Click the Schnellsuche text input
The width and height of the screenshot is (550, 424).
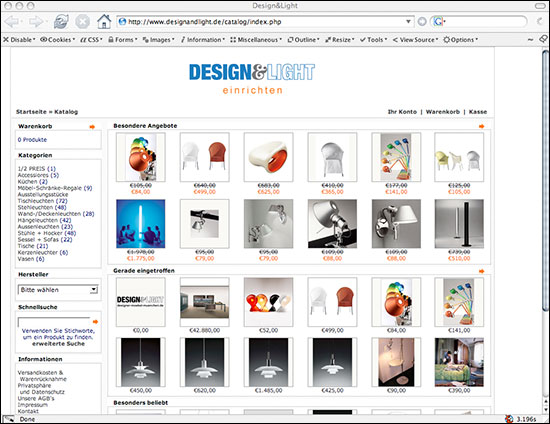tap(54, 322)
